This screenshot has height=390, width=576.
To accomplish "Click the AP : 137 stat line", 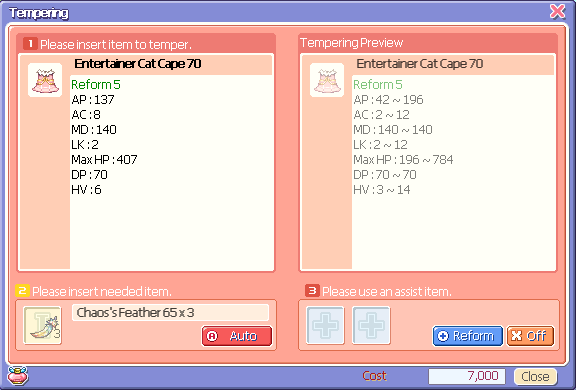I will click(93, 100).
